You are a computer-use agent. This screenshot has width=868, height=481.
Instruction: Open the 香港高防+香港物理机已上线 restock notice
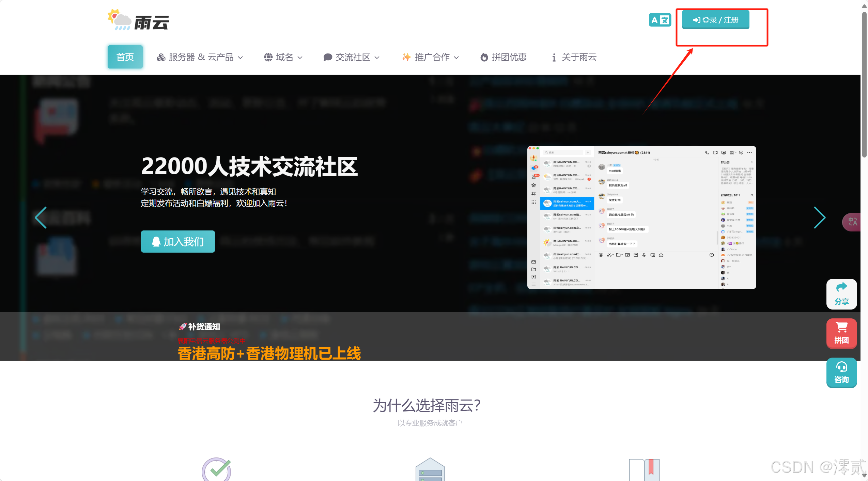(269, 354)
